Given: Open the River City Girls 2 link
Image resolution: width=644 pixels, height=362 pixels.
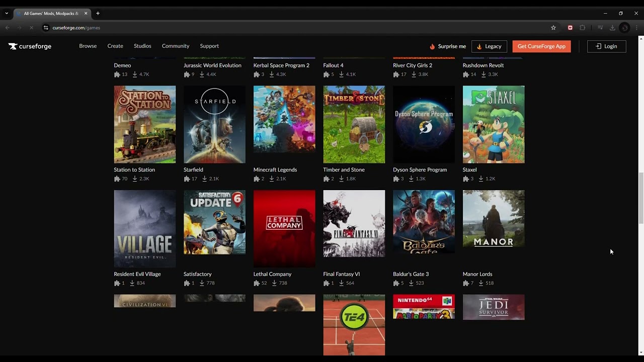Looking at the screenshot, I should pyautogui.click(x=413, y=65).
